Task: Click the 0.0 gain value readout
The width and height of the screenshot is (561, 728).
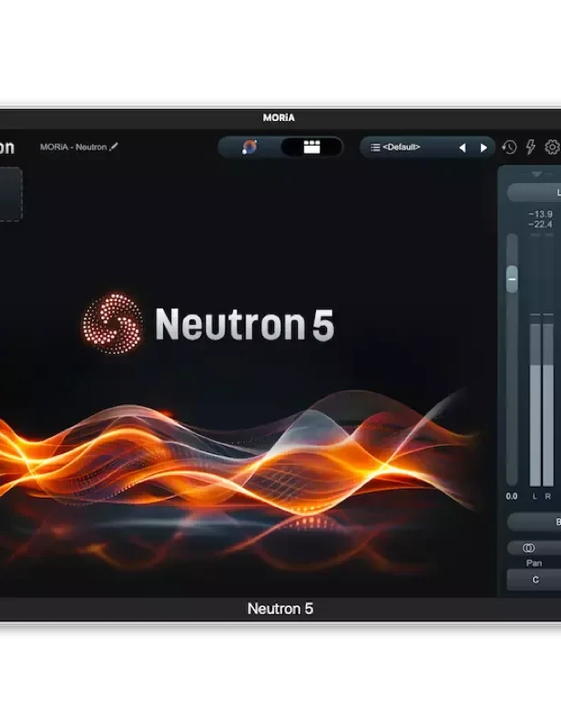Action: click(512, 496)
